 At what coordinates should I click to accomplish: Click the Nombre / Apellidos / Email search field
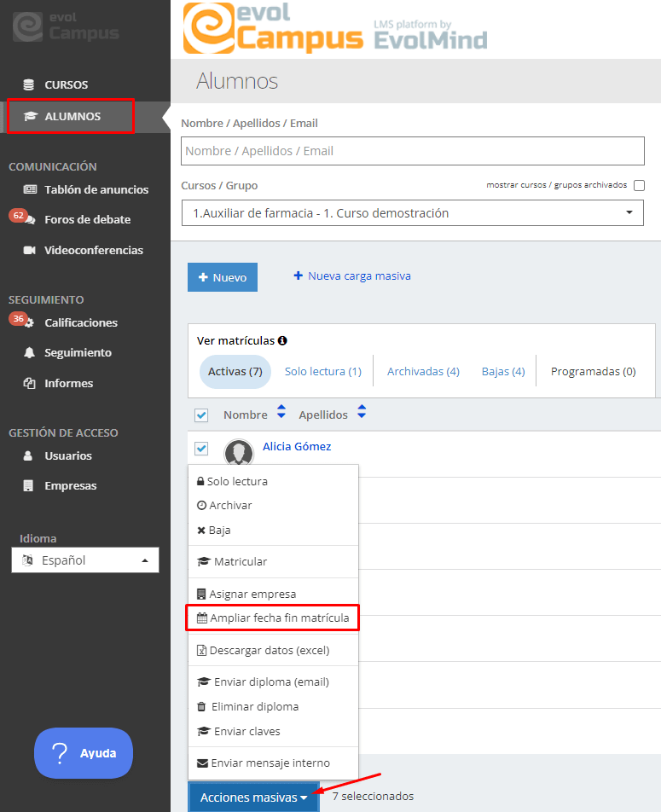point(413,151)
